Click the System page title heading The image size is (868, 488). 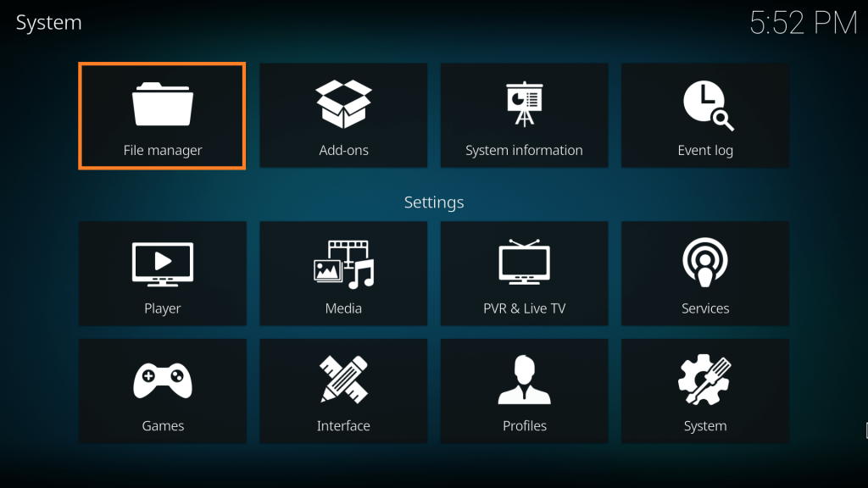coord(48,23)
